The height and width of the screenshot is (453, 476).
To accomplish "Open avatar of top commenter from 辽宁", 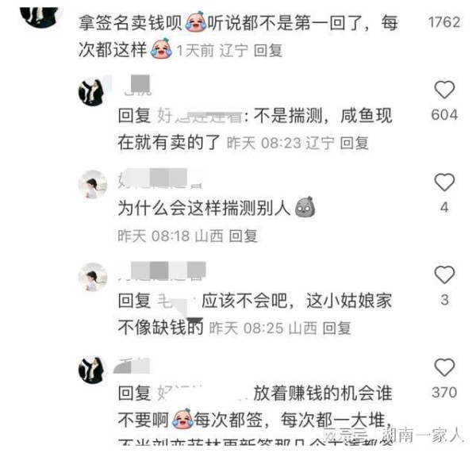I will tap(41, 17).
